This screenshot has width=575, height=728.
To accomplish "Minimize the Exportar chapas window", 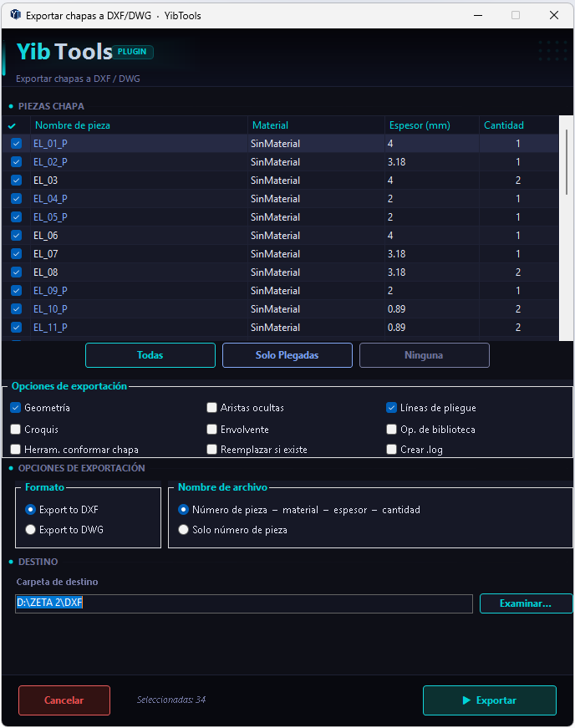I will [478, 15].
